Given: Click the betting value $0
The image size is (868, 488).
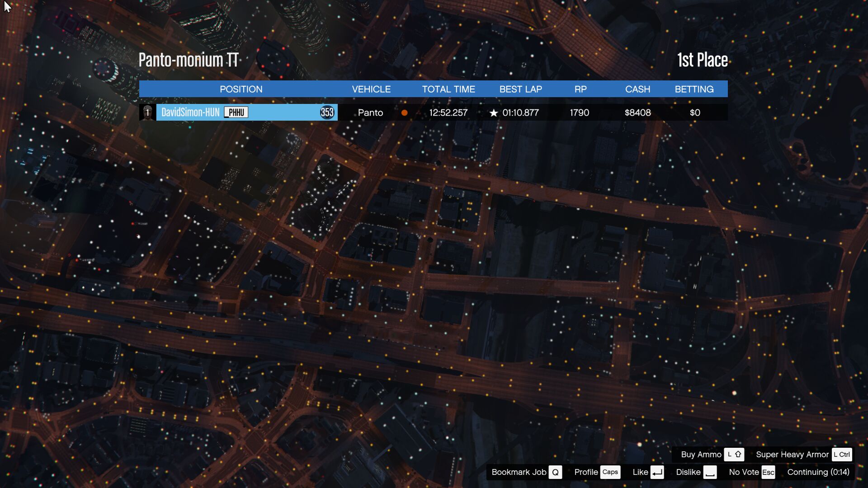Looking at the screenshot, I should click(x=695, y=113).
